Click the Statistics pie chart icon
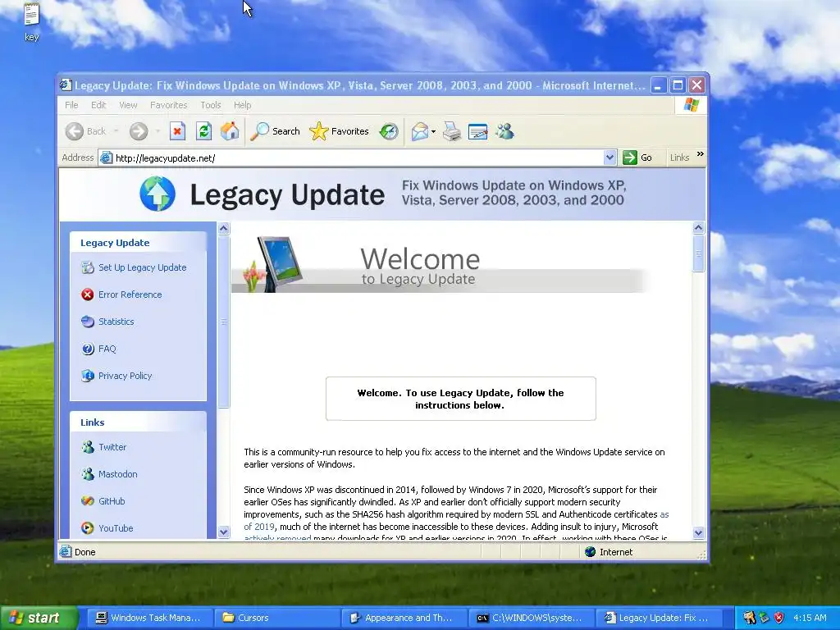Image resolution: width=840 pixels, height=630 pixels. [87, 322]
